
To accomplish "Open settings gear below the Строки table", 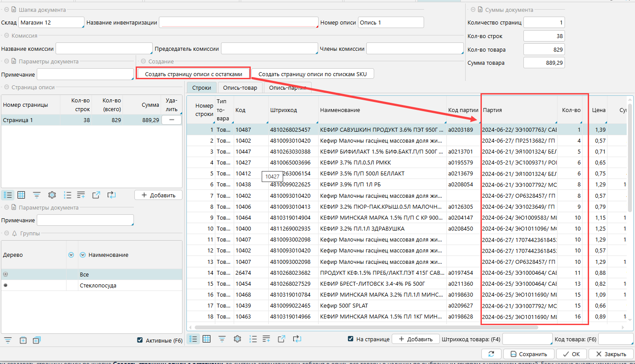I will tap(238, 339).
